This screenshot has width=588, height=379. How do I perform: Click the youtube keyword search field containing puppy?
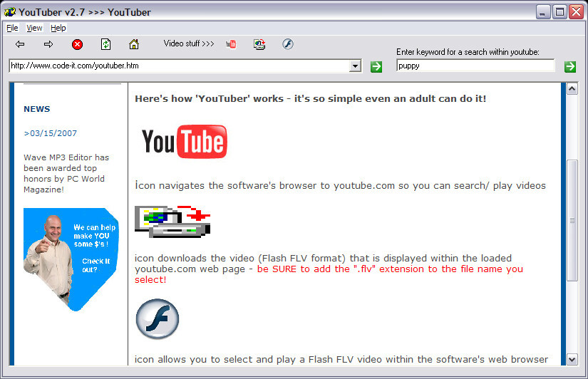point(475,66)
